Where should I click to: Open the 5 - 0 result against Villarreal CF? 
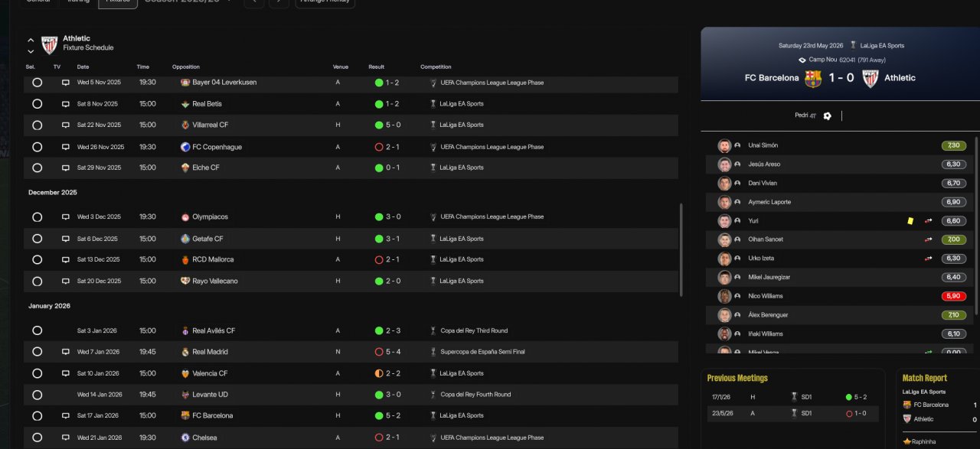click(x=393, y=125)
